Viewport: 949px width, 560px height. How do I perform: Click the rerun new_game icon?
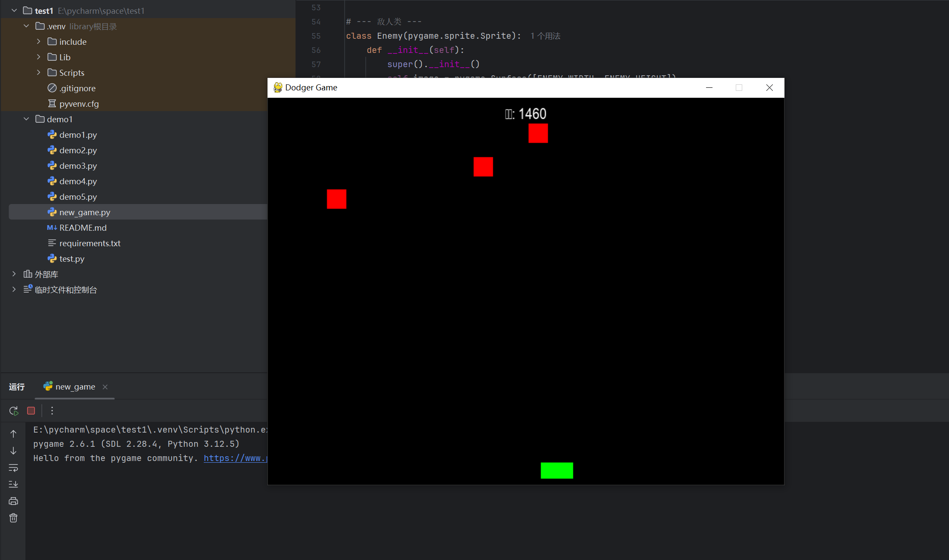pyautogui.click(x=14, y=411)
